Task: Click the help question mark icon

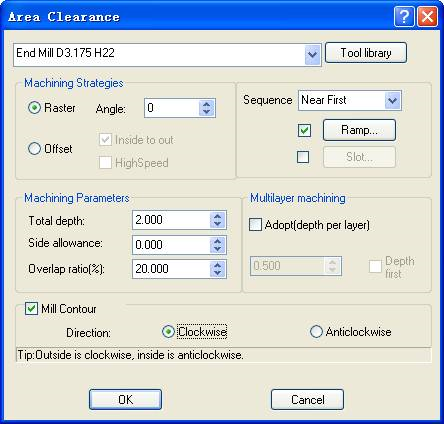Action: pyautogui.click(x=404, y=16)
